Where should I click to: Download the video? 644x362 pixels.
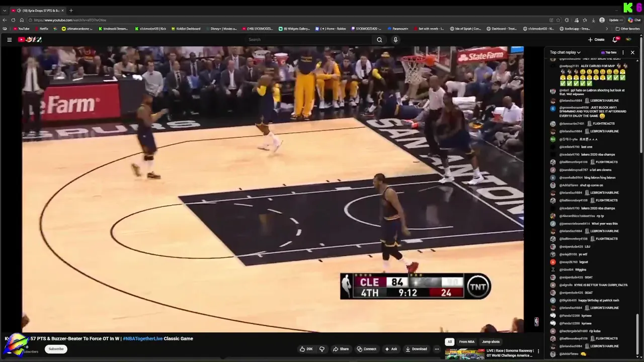[416, 349]
